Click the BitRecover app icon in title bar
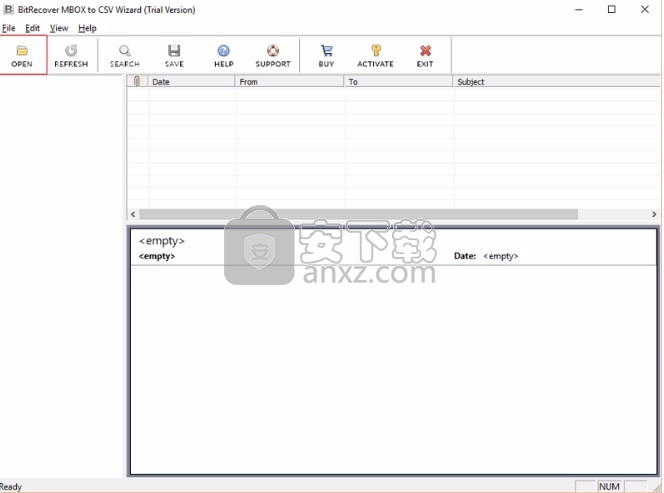The width and height of the screenshot is (664, 493). 8,9
